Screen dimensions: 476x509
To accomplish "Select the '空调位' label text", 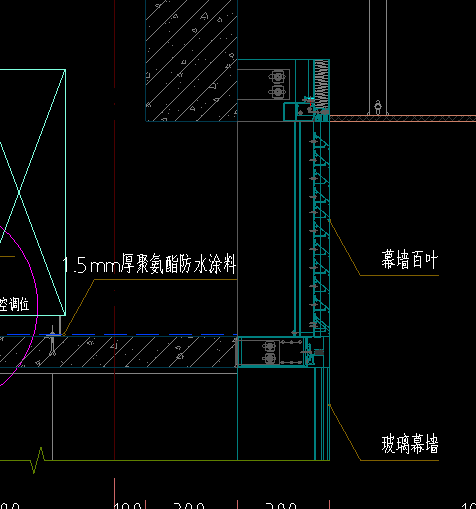I will point(14,304).
